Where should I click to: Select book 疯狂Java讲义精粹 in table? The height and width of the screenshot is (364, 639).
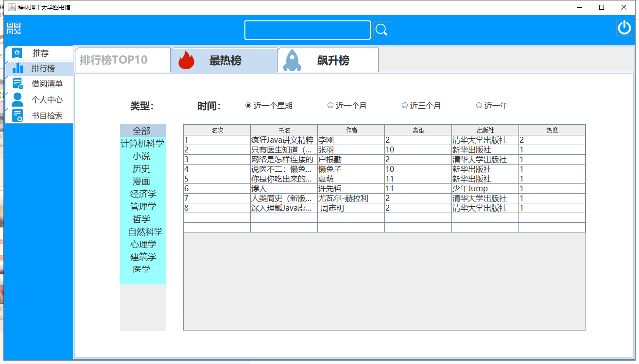[x=284, y=140]
